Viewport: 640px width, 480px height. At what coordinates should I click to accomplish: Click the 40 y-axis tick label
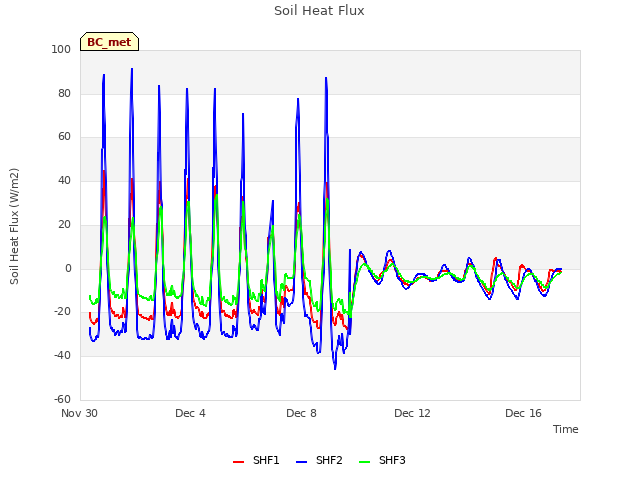coord(64,180)
